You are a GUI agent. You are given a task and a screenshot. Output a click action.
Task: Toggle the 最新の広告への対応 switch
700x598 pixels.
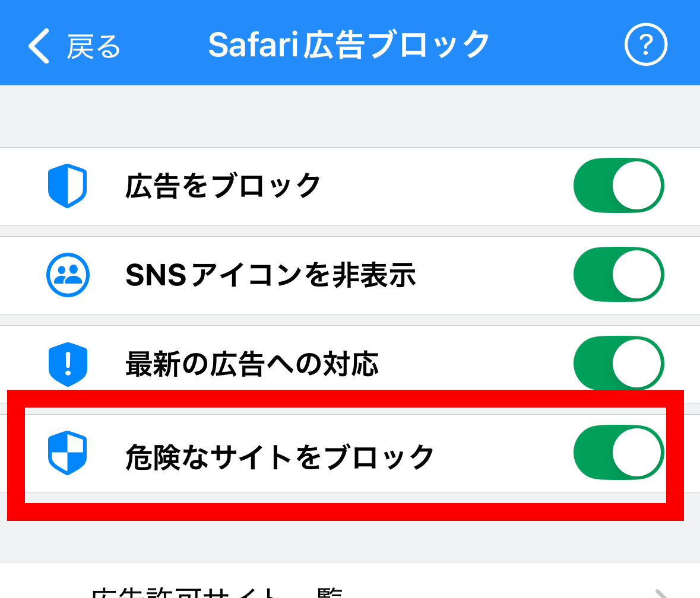[618, 363]
